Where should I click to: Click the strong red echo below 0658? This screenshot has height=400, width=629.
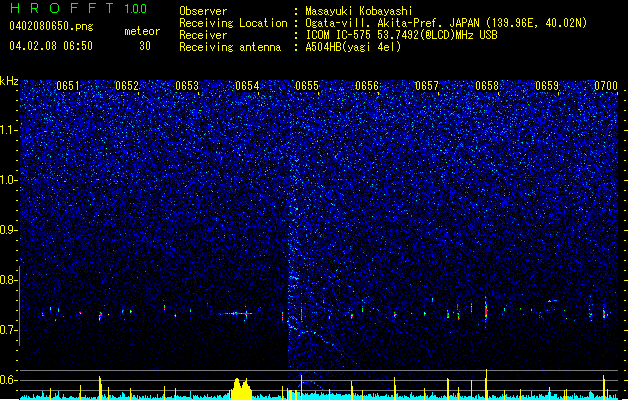[x=486, y=311]
